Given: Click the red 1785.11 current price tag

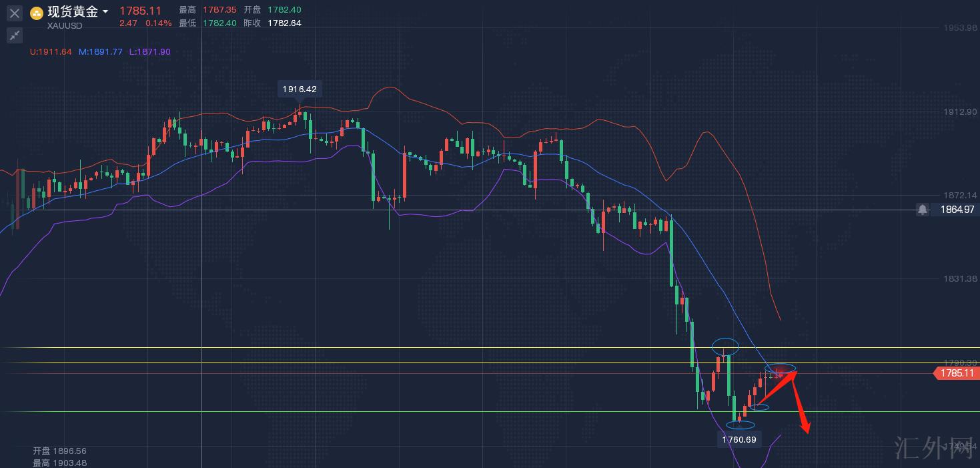Looking at the screenshot, I should pos(956,373).
